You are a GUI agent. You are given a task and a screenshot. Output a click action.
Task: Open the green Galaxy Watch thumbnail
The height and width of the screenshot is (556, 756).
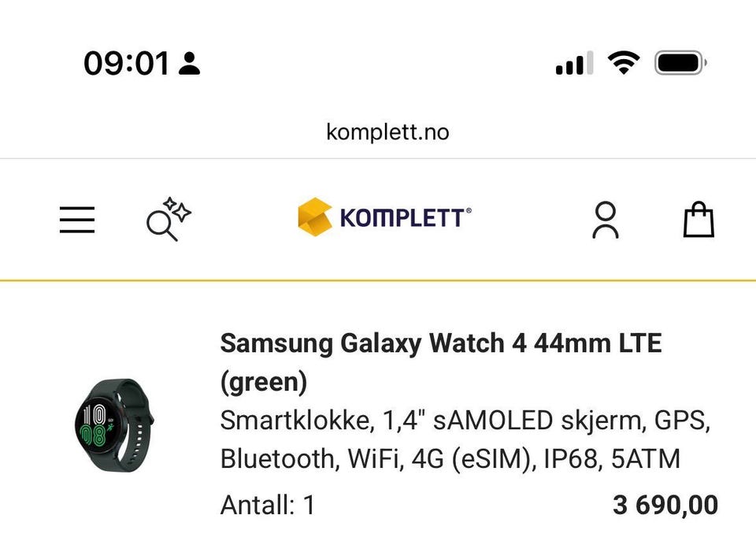click(x=114, y=425)
